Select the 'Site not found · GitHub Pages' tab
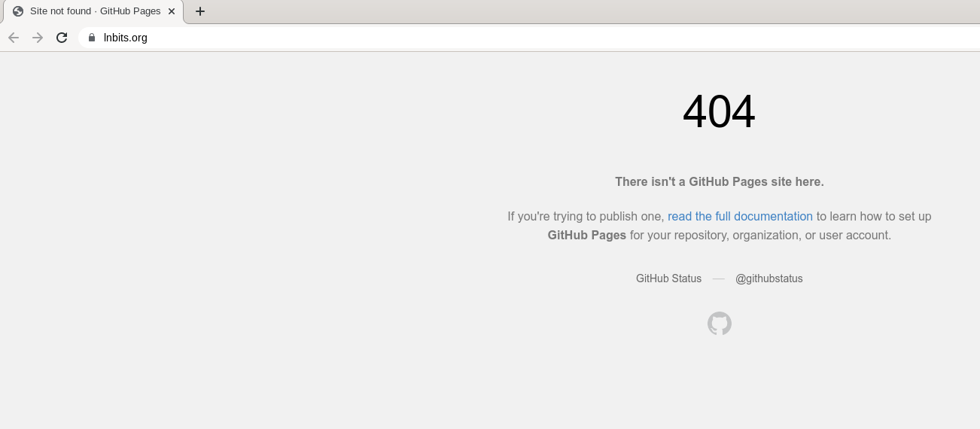Image resolution: width=980 pixels, height=429 pixels. point(93,11)
